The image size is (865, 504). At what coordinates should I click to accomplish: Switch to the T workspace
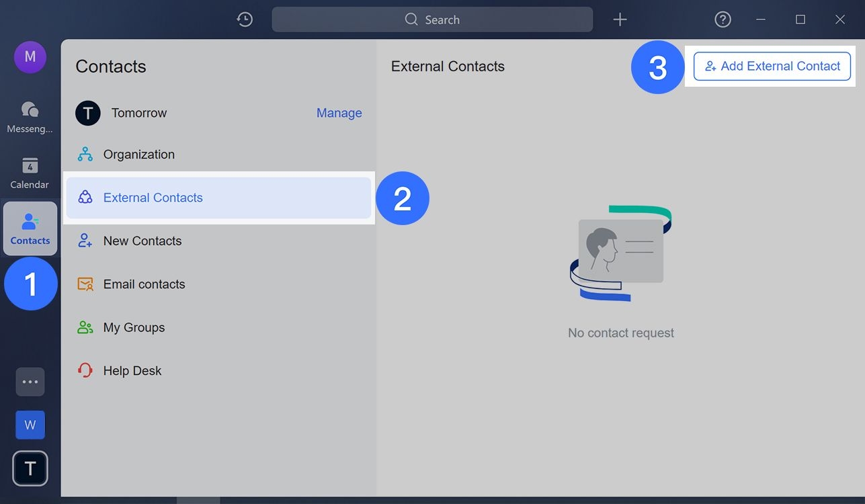click(x=30, y=468)
